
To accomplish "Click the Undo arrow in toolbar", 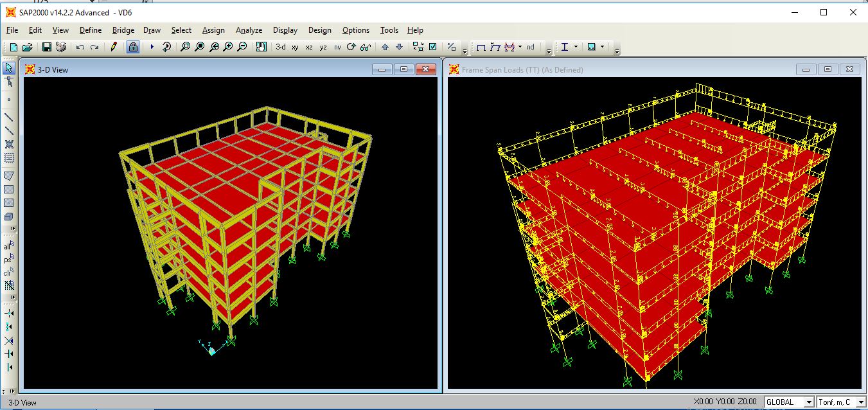I will point(80,47).
